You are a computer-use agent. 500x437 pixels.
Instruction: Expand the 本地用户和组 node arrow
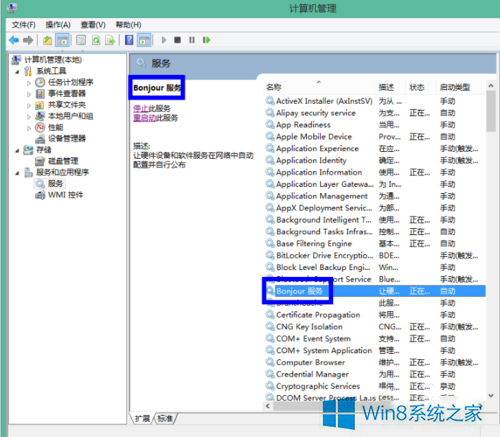[29, 117]
